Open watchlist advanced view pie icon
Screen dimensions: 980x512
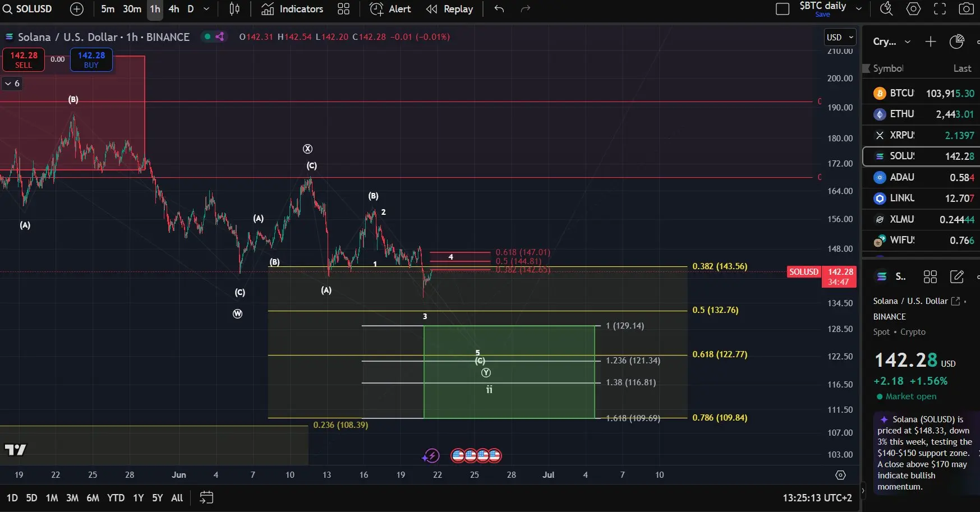tap(956, 41)
